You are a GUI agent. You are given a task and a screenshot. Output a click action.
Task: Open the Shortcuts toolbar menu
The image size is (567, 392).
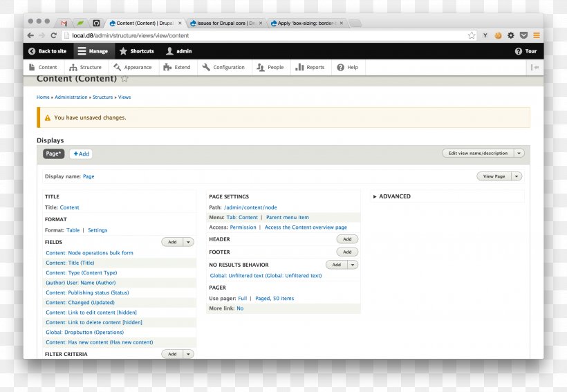(x=137, y=51)
